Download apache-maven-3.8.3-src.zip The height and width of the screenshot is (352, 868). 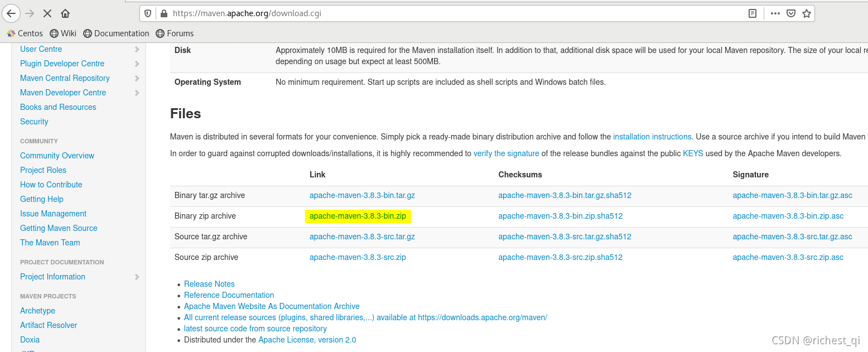(358, 257)
